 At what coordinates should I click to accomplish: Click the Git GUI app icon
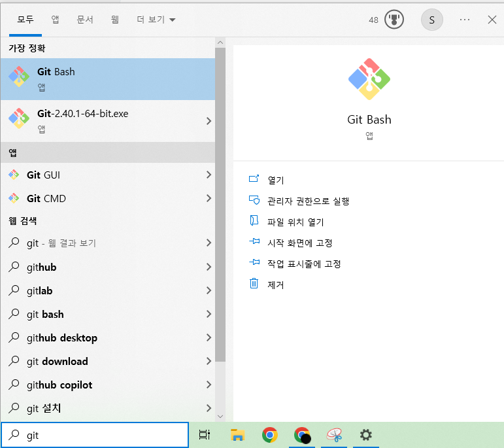click(14, 175)
